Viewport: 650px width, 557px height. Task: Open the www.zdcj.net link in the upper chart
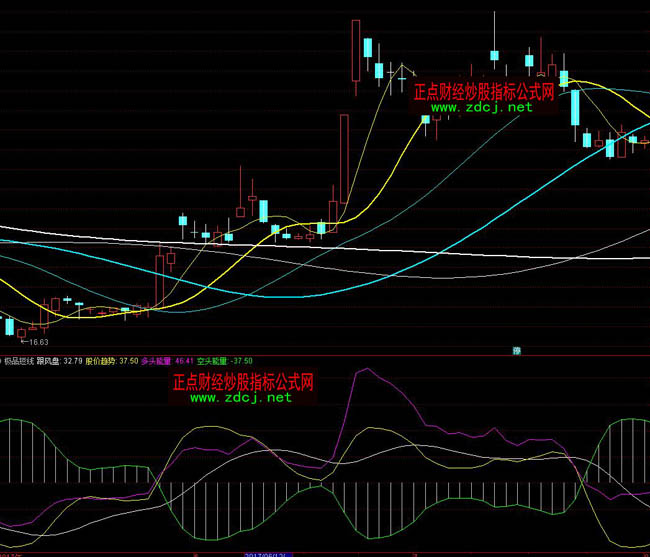pos(482,107)
